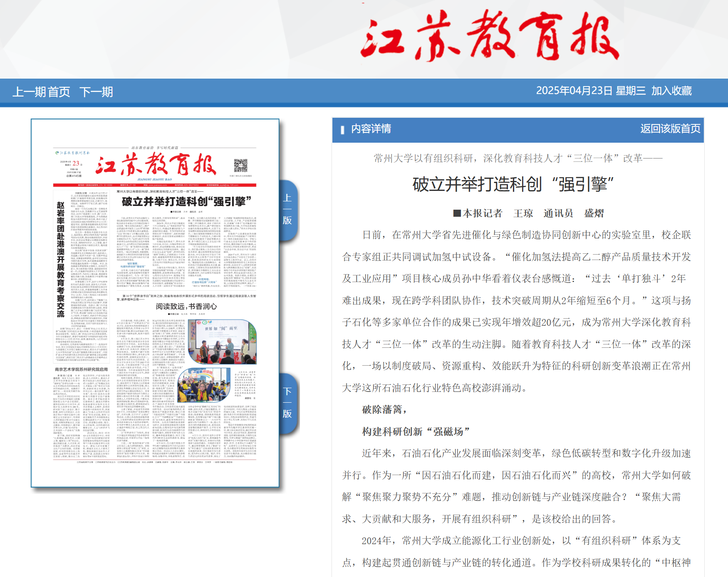Click the white bar icon beside 内容详情
728x577 pixels.
342,130
